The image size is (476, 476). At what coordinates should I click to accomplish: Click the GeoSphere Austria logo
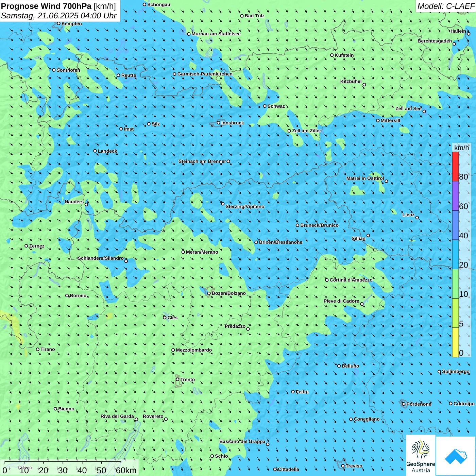421,455
